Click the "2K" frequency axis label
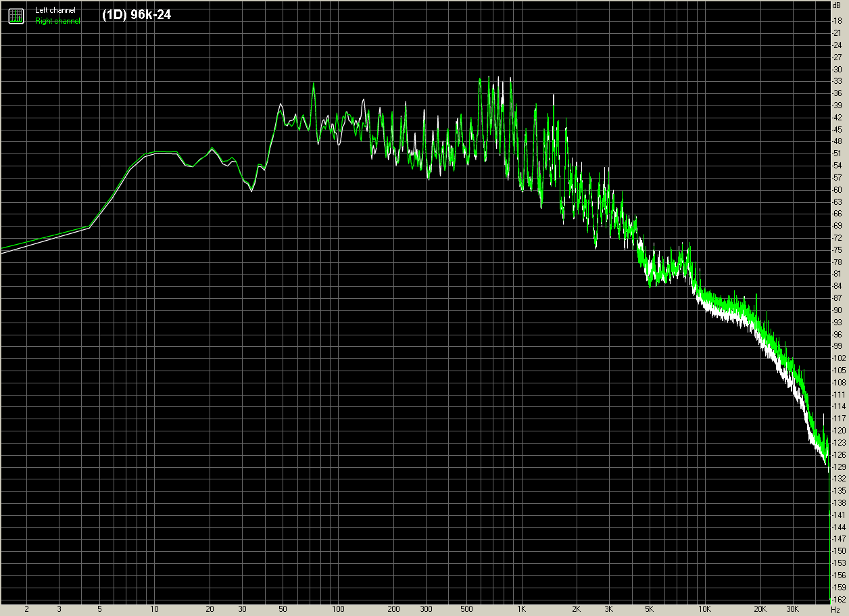Screen dimensions: 849x616 pos(577,609)
